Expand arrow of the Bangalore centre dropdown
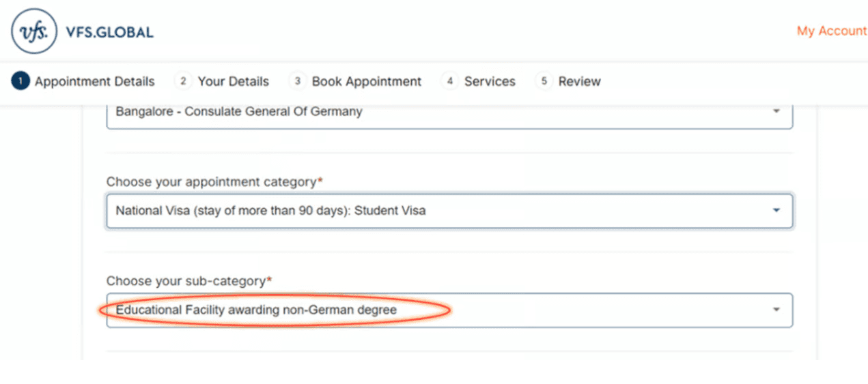Image resolution: width=868 pixels, height=384 pixels. pyautogui.click(x=776, y=111)
